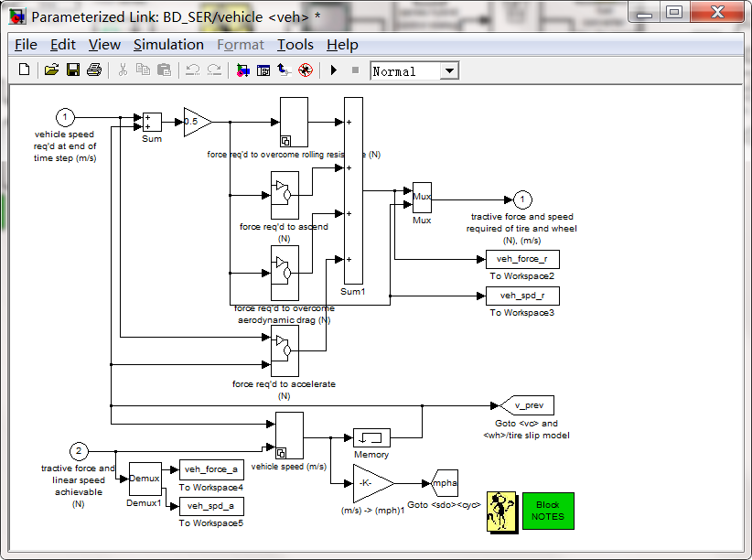The height and width of the screenshot is (560, 752).
Task: Stop simulation with the square stop button
Action: [355, 70]
